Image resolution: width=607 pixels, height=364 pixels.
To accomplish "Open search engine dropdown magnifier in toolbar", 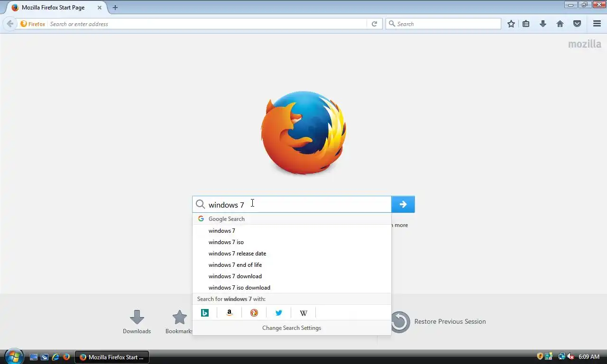I will [x=392, y=24].
